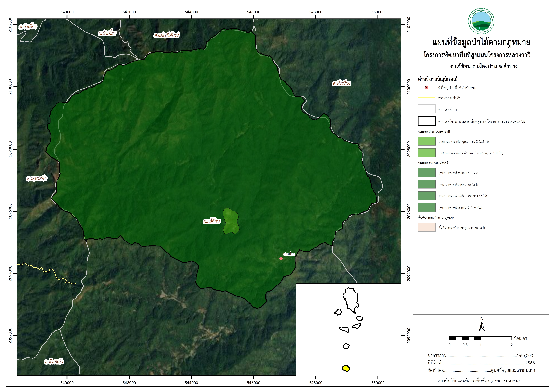Click the red pentagon village marker at ปางม่วง

pos(281,259)
